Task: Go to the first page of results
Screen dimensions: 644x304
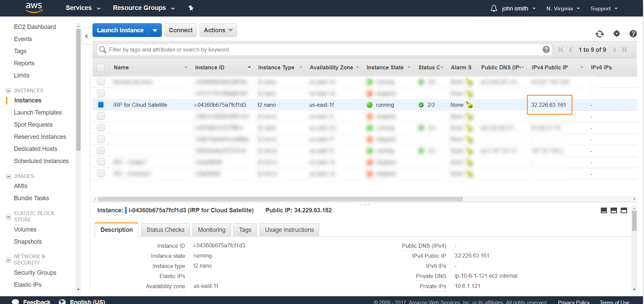Action: 561,49
